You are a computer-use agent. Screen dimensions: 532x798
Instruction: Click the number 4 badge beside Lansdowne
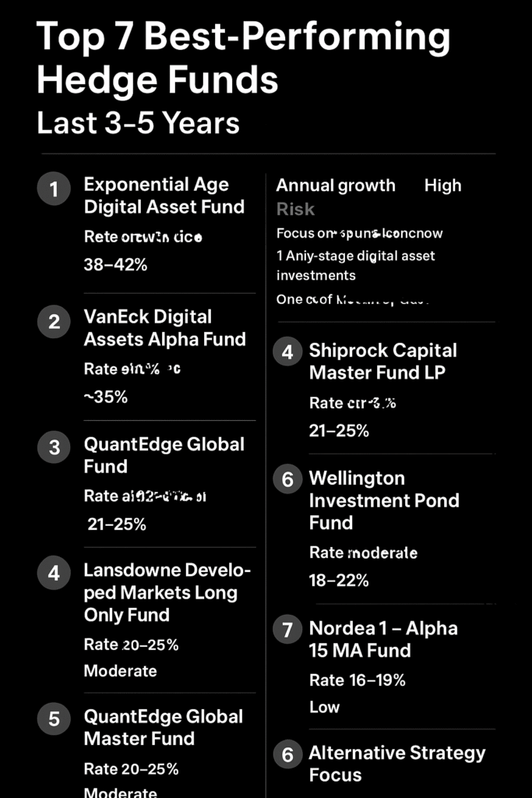click(54, 574)
